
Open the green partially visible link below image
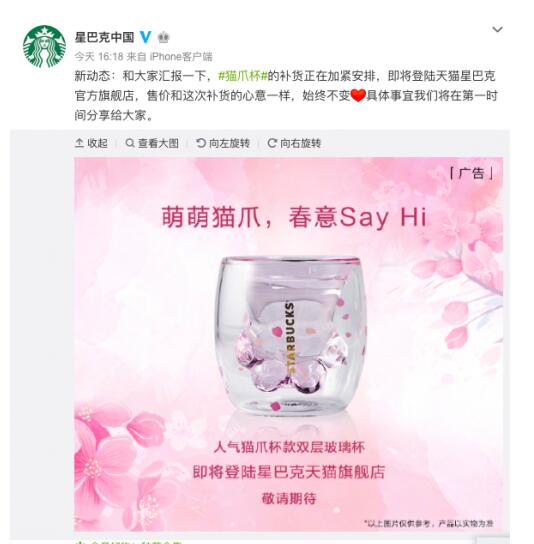tap(128, 542)
